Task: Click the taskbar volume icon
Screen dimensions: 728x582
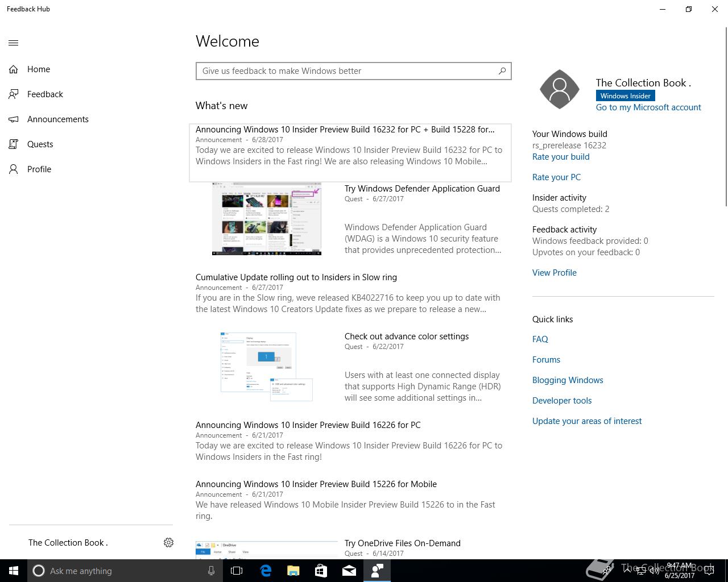Action: coord(655,571)
